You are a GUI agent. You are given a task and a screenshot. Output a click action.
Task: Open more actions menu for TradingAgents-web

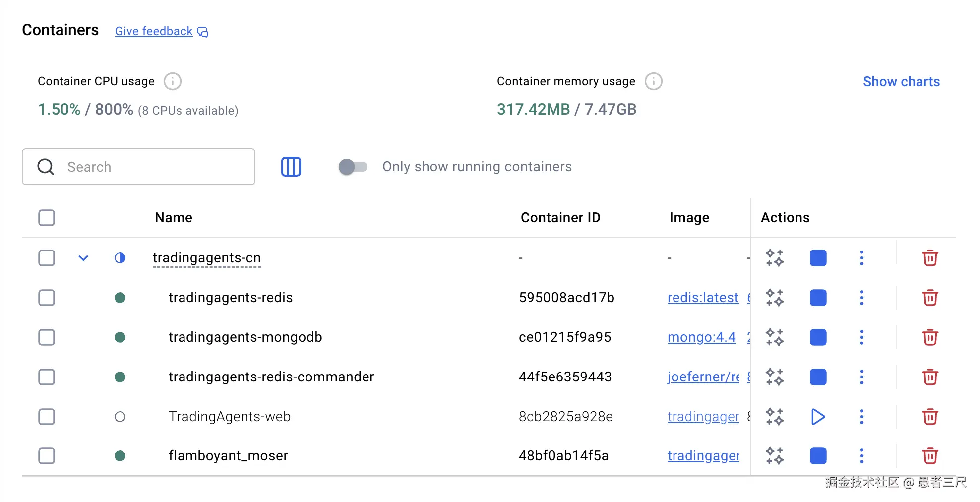861,417
